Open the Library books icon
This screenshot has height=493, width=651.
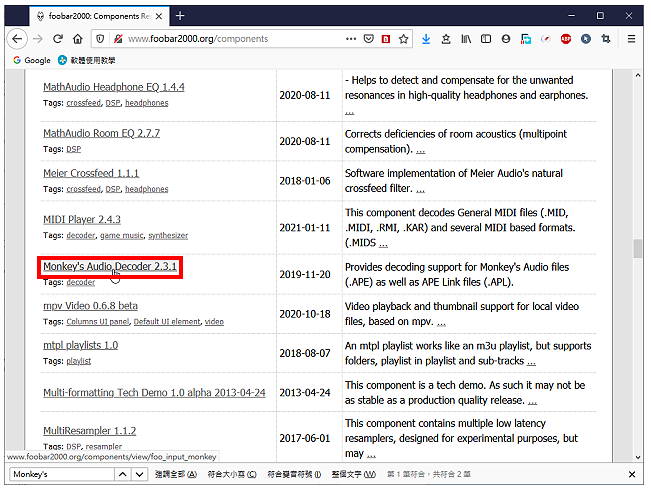tap(466, 39)
